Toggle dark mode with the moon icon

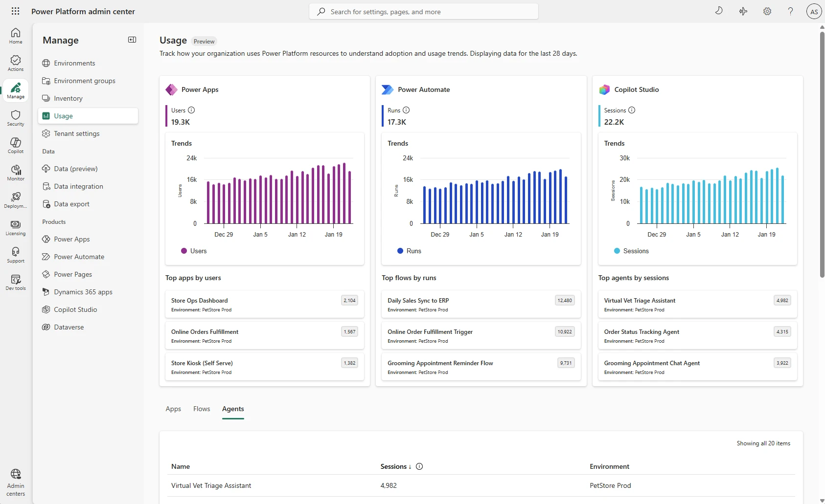pos(719,11)
